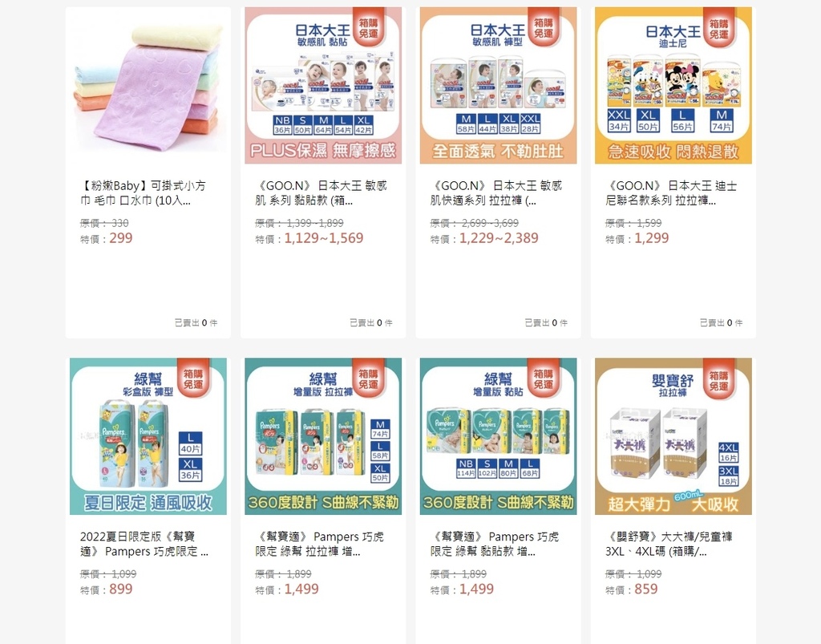Click the 嬰舒寶 大大褲/兒童褲 title
The height and width of the screenshot is (644, 821).
(669, 544)
